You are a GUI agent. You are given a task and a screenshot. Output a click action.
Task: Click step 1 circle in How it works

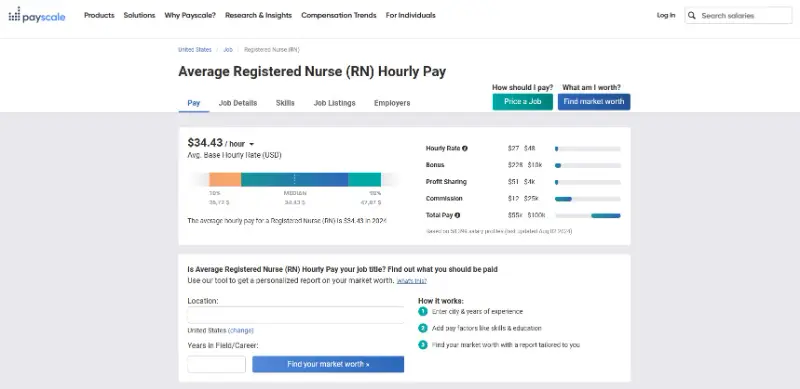(x=423, y=311)
